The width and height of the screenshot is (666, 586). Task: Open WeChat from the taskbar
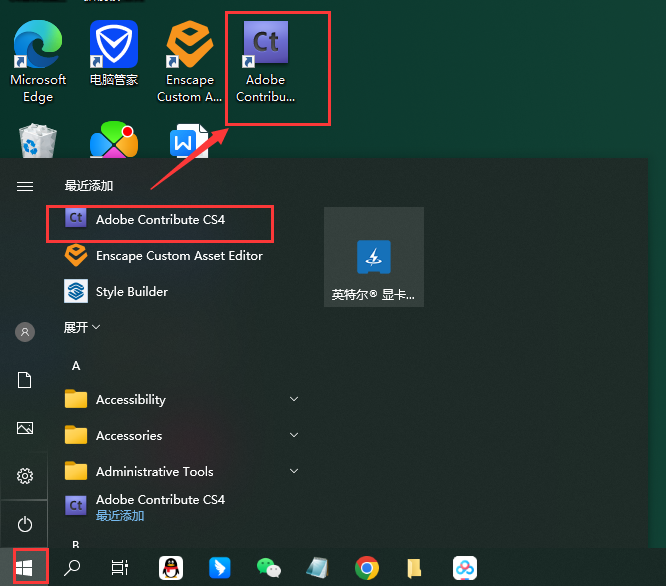tap(269, 568)
